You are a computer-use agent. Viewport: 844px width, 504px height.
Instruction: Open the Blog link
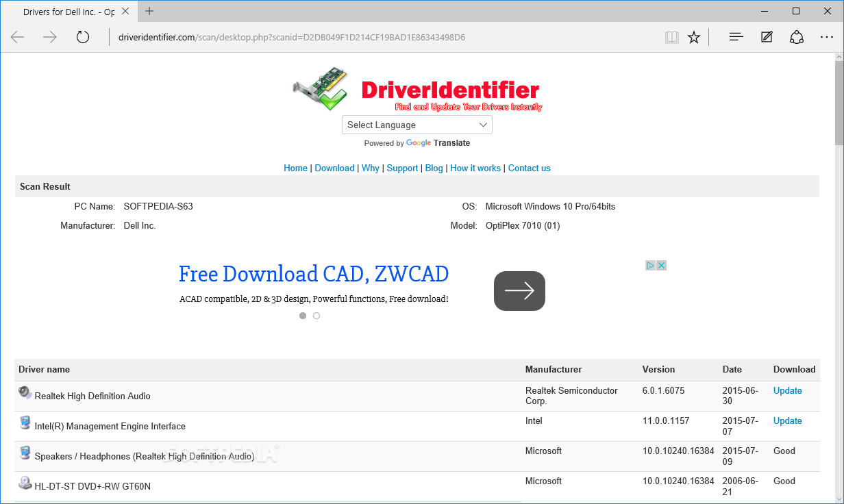[434, 168]
